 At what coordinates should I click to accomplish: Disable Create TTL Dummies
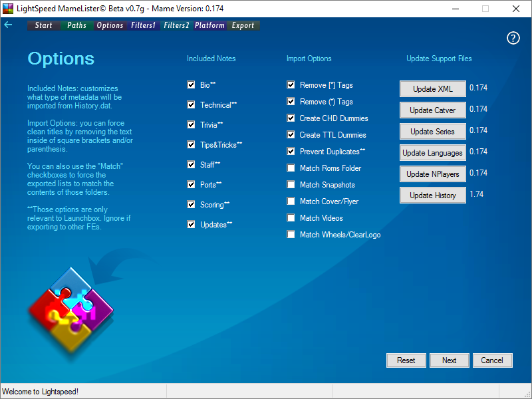tap(291, 135)
